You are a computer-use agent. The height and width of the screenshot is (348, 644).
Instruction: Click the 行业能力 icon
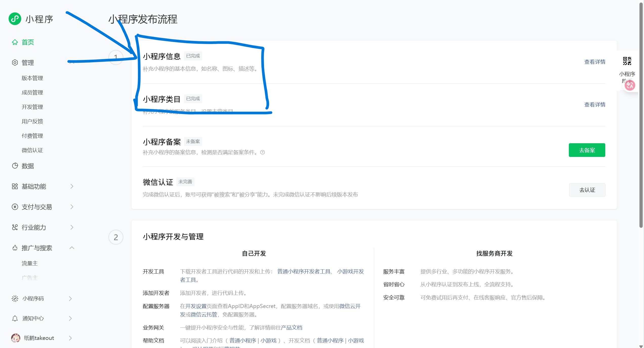[15, 227]
